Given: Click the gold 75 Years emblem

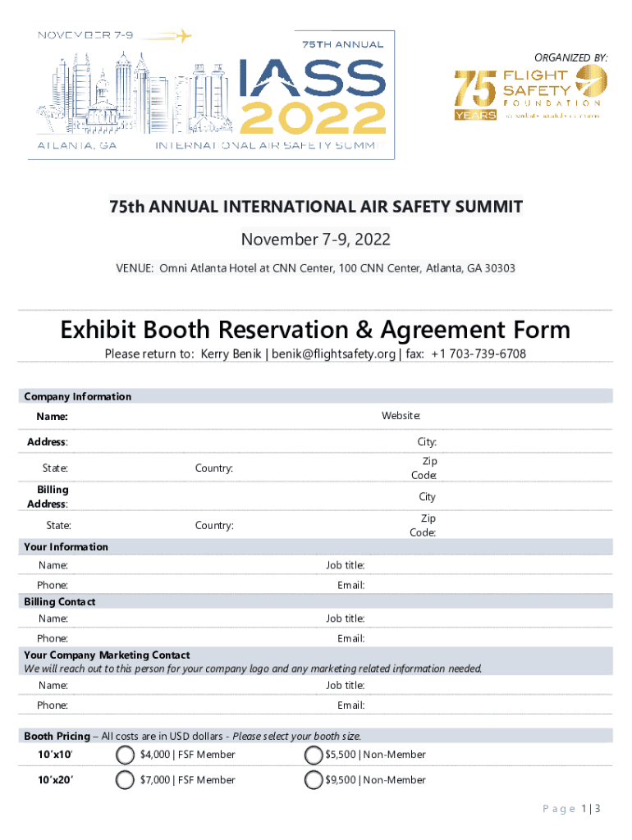Looking at the screenshot, I should click(475, 94).
